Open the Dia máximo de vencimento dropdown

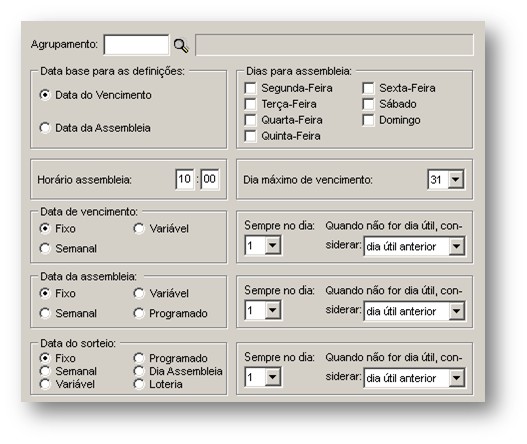coord(446,179)
